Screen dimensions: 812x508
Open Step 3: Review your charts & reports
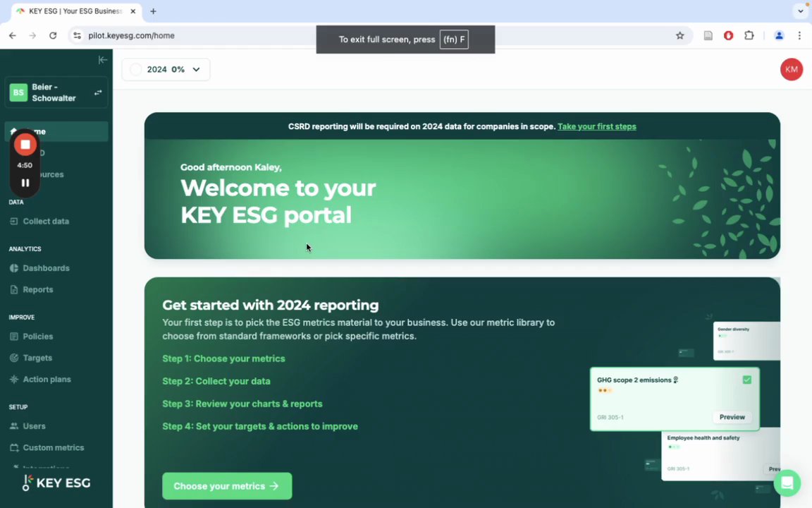pyautogui.click(x=242, y=404)
